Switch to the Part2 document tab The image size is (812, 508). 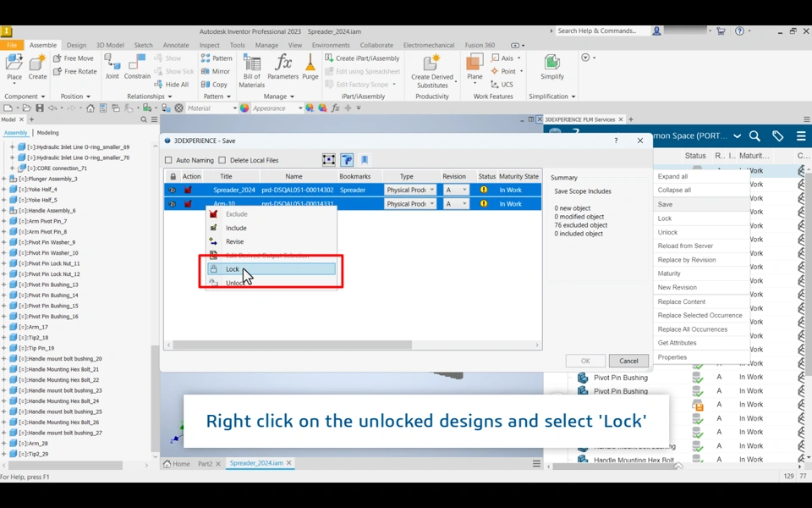(205, 463)
